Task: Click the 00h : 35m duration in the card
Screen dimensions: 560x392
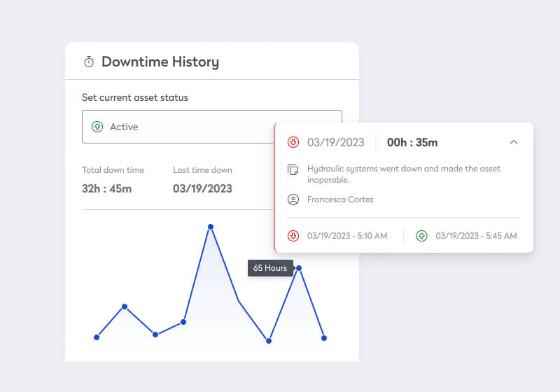Action: [x=412, y=143]
